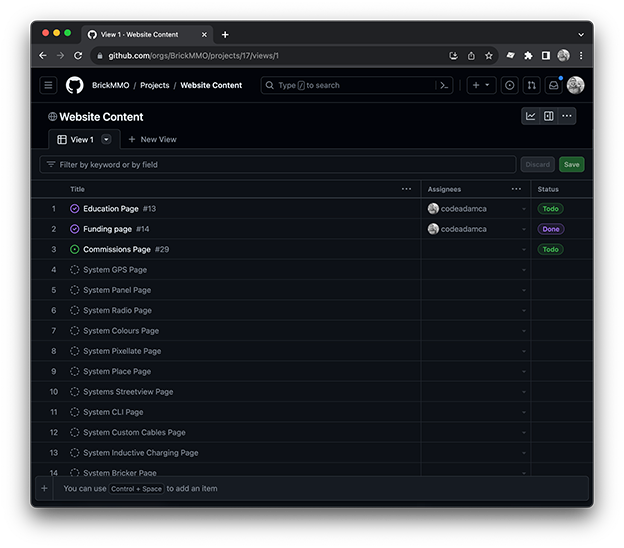Open the issues icon in the header
Image resolution: width=624 pixels, height=548 pixels.
pyautogui.click(x=510, y=85)
